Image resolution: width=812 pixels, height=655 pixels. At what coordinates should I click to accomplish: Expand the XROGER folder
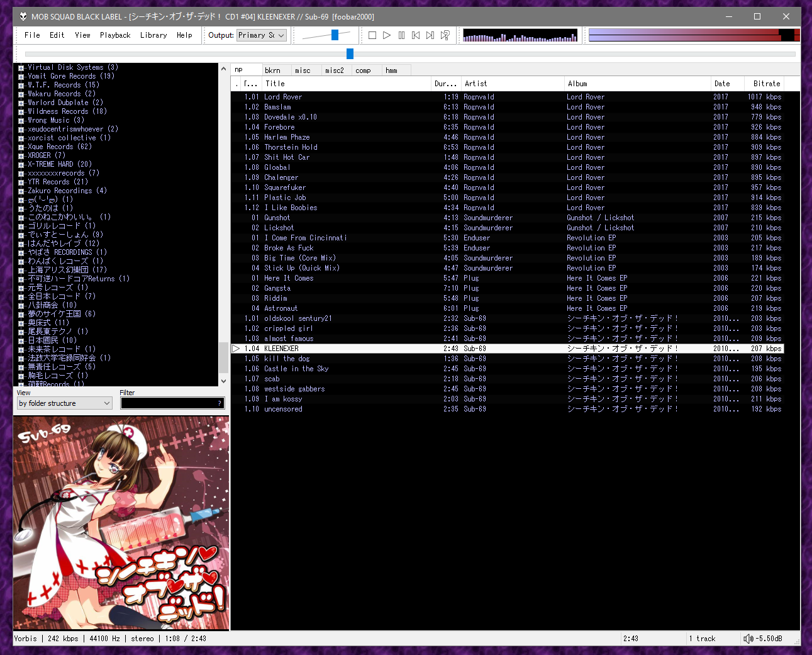click(x=21, y=156)
